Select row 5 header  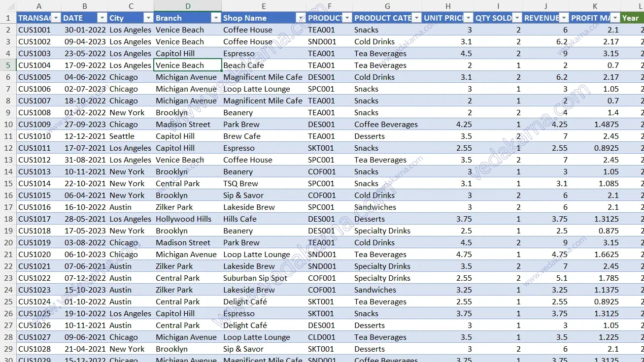[8, 65]
